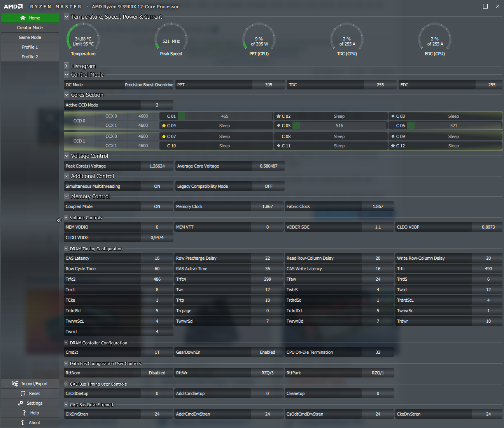504x428 pixels.
Task: Click the Home icon in sidebar
Action: pos(23,18)
